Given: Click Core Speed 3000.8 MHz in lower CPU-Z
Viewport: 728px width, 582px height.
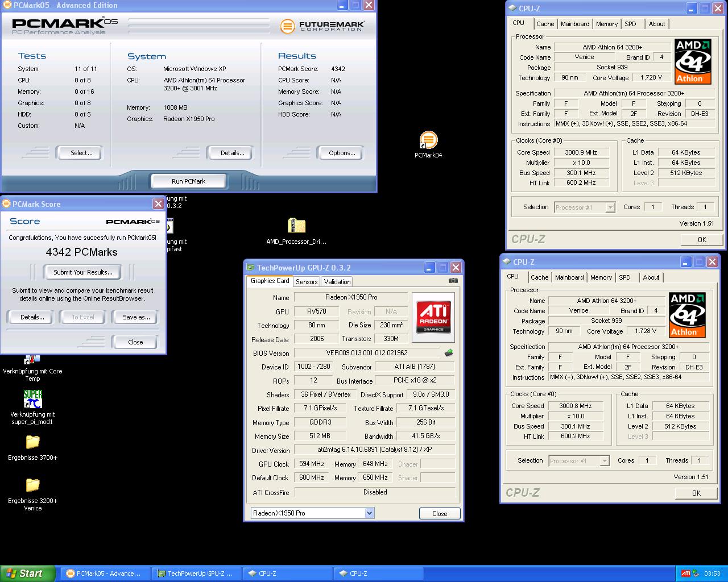Looking at the screenshot, I should pyautogui.click(x=576, y=406).
